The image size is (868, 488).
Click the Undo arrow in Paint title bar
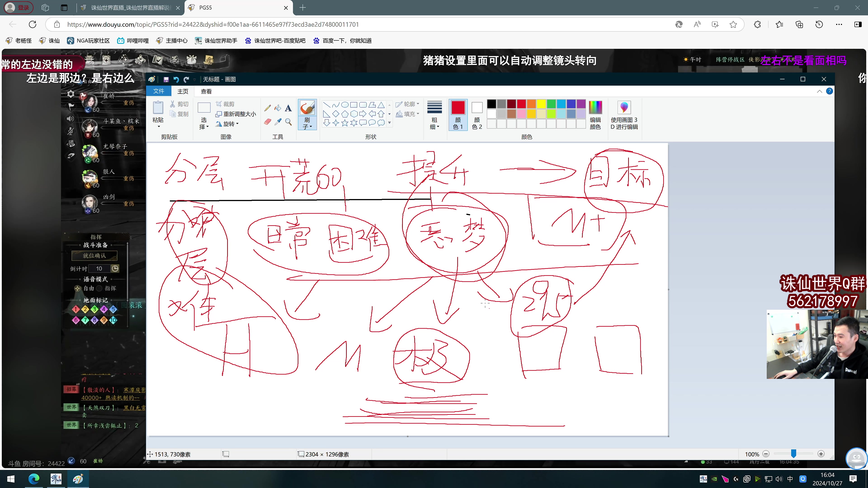pyautogui.click(x=176, y=79)
